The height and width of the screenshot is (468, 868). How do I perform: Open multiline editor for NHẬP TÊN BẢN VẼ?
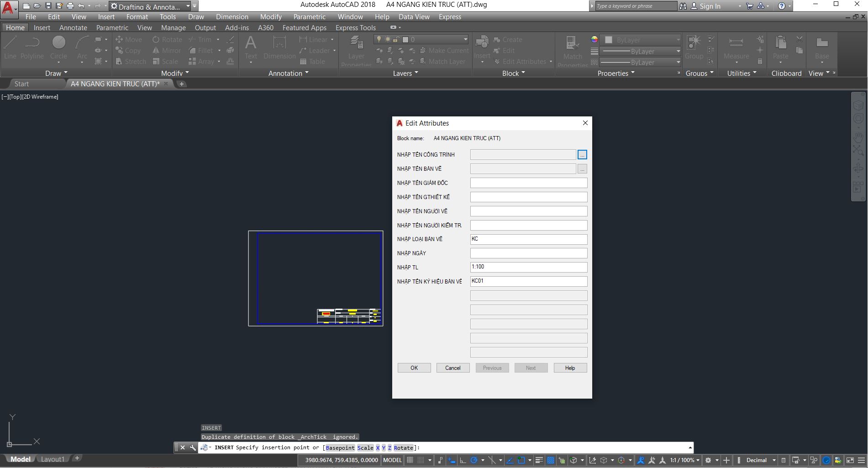tap(582, 169)
